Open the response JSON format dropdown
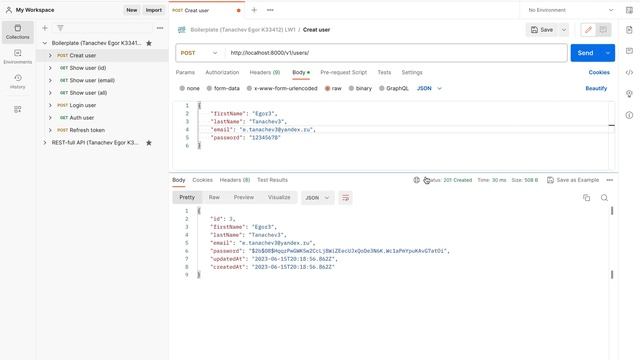This screenshot has height=360, width=640. click(317, 198)
